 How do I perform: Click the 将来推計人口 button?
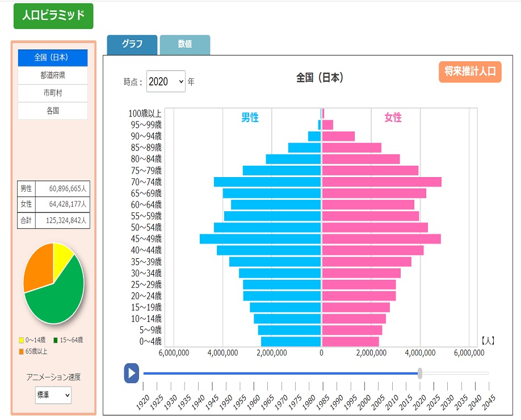click(x=469, y=72)
